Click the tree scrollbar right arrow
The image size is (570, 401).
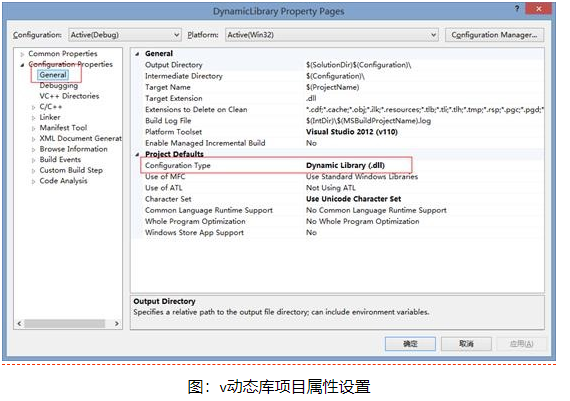pos(117,324)
